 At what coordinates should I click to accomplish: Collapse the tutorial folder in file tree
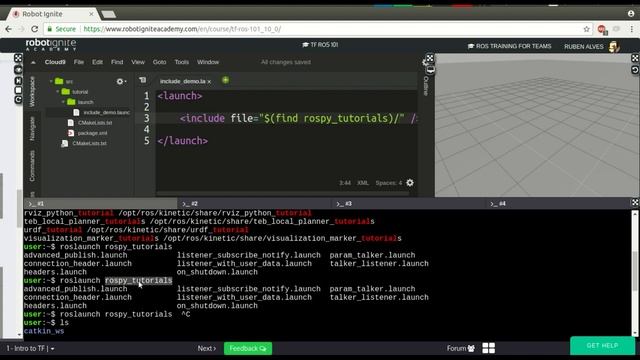(x=58, y=92)
